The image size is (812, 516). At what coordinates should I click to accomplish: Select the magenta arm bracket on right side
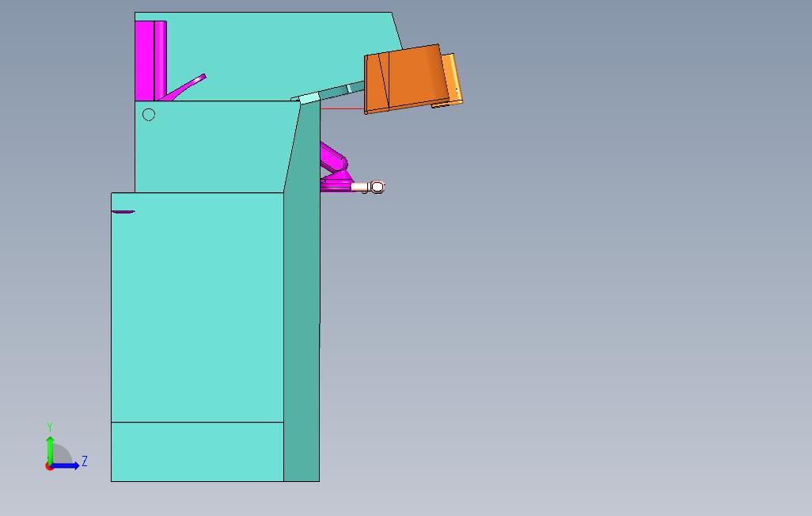point(335,169)
